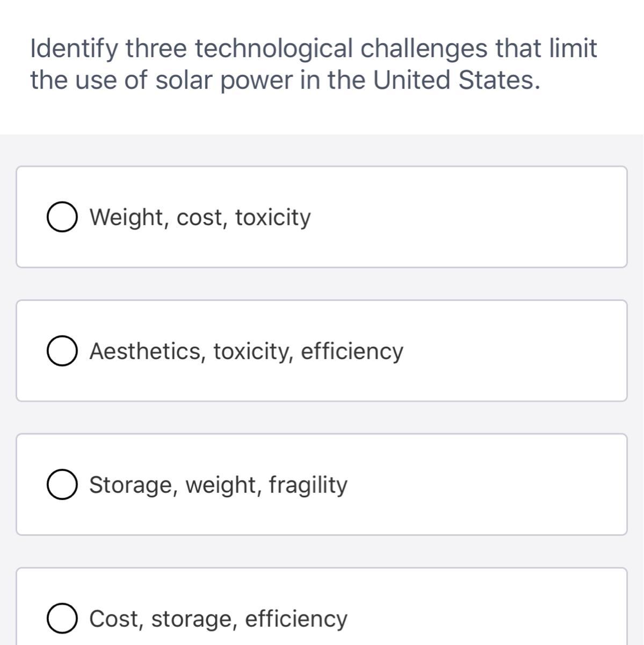Pick the 'Cost, storage, efficiency' radio button
644x645 pixels.
coord(61,619)
